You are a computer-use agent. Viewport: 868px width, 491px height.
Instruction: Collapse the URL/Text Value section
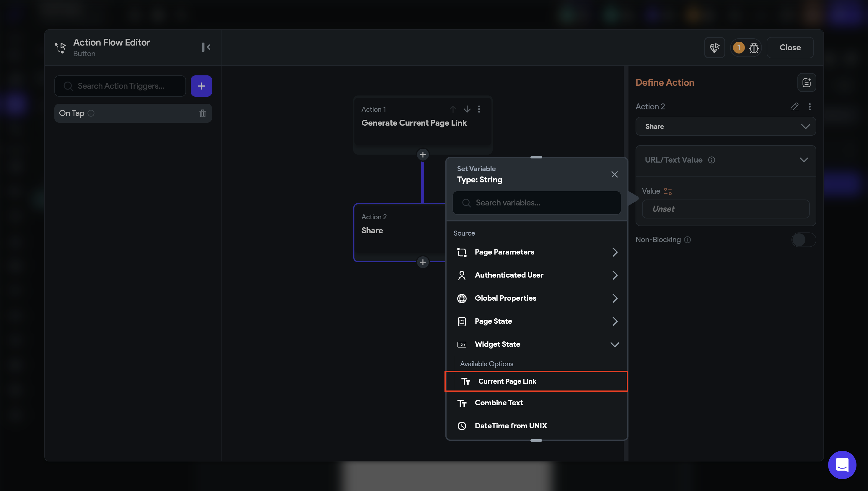coord(803,160)
